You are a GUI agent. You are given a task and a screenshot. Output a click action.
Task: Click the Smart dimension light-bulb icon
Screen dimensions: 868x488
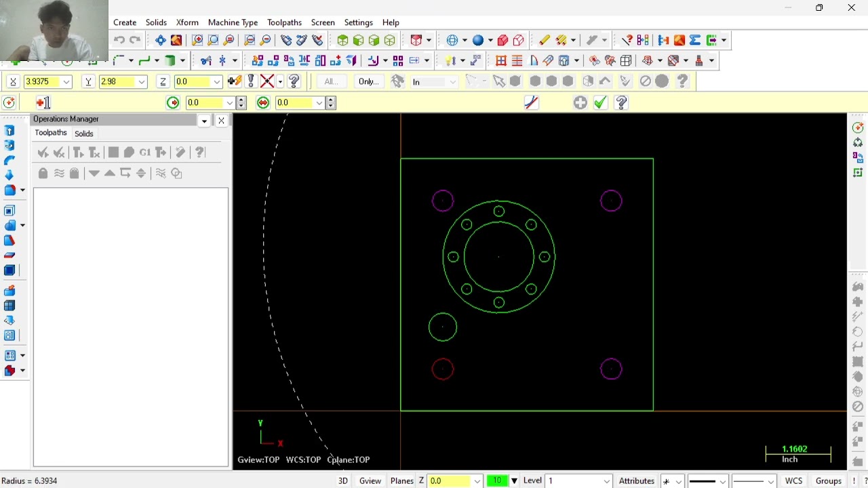(450, 60)
